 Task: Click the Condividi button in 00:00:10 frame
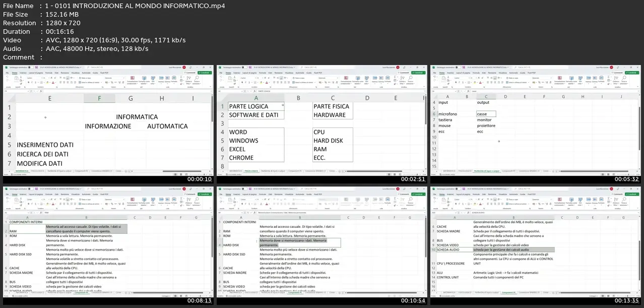205,73
